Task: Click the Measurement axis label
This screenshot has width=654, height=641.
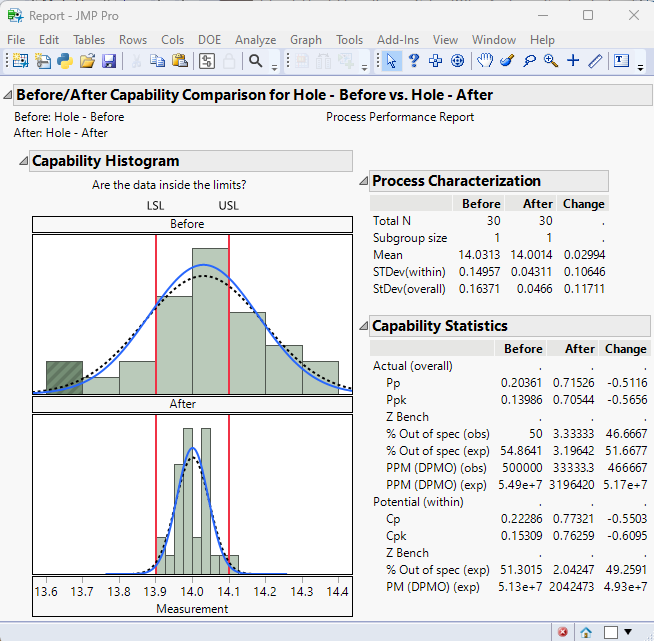Action: (192, 608)
